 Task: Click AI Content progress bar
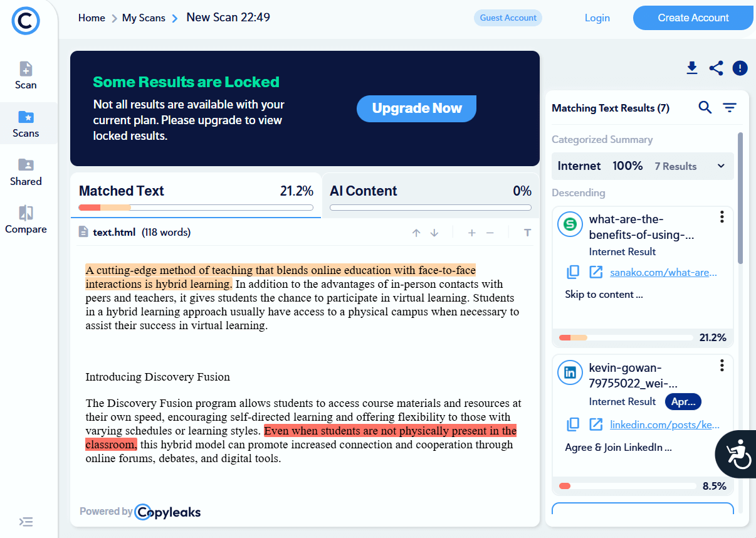[x=431, y=208]
